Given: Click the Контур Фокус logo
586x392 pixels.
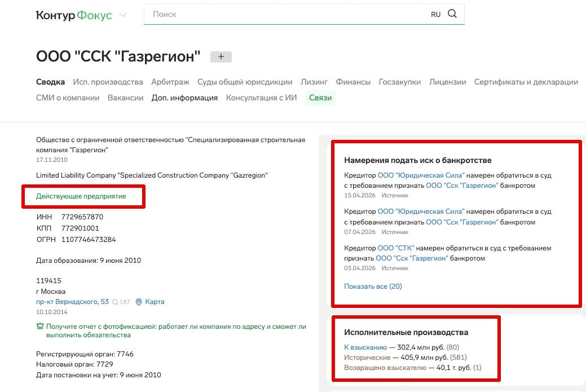Looking at the screenshot, I should [74, 15].
